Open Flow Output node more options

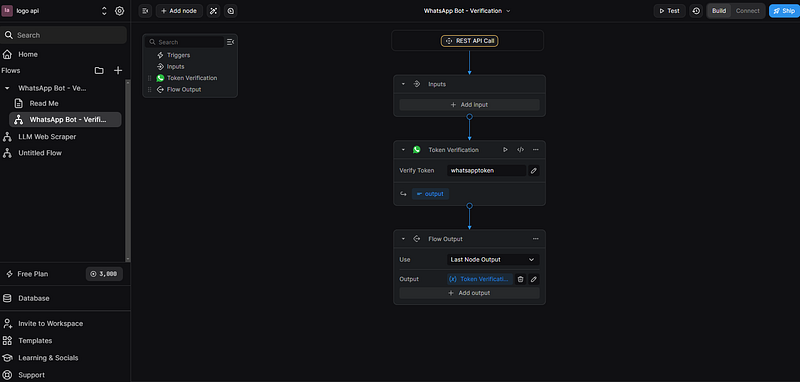[x=536, y=239]
